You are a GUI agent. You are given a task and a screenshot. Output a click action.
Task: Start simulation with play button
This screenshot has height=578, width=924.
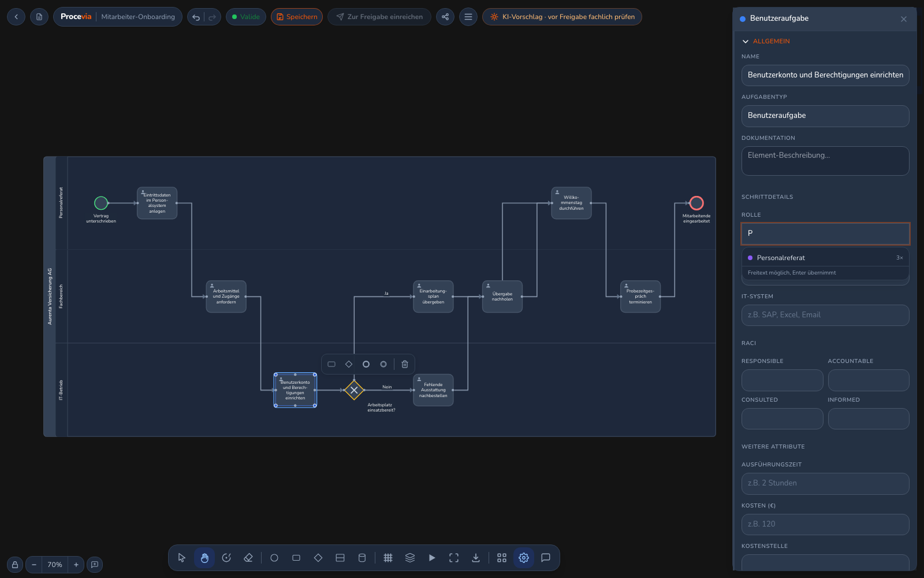pos(432,558)
